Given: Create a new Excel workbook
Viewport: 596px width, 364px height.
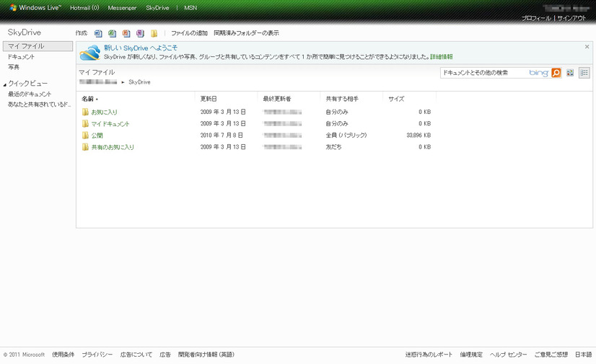Looking at the screenshot, I should 112,33.
